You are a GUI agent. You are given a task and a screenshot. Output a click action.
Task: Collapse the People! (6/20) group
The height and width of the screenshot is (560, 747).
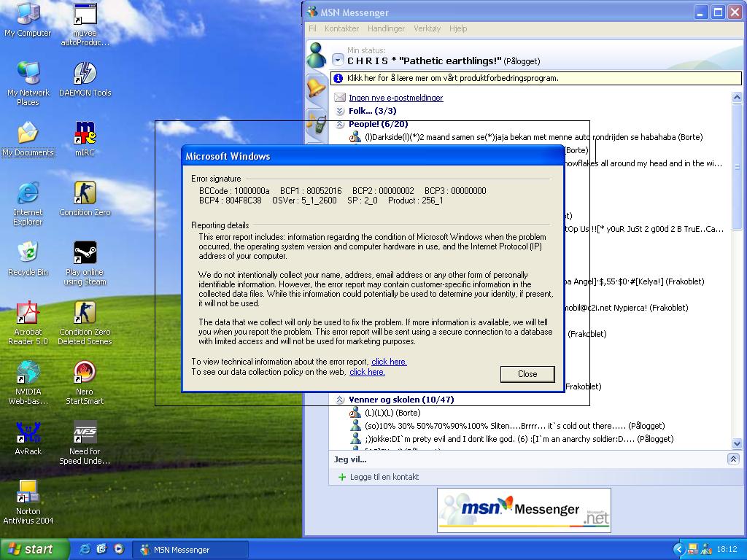[x=340, y=124]
